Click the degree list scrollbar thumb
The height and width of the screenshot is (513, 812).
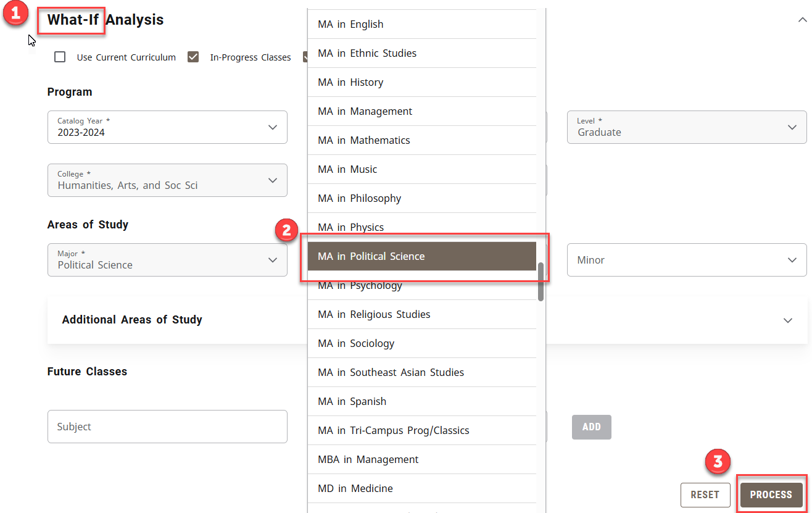click(541, 282)
